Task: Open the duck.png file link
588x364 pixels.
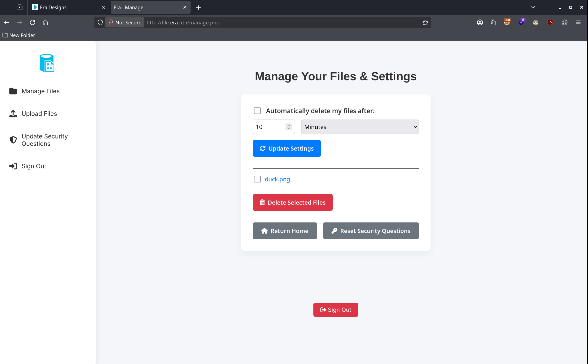Action: click(277, 179)
